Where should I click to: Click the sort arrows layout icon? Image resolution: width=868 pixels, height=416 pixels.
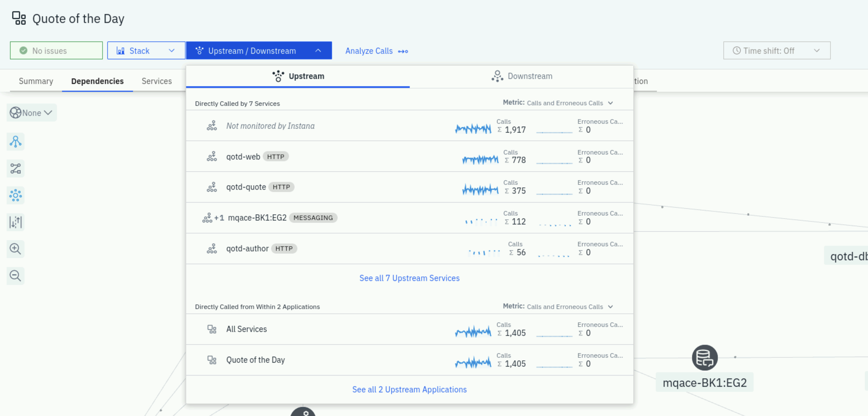(x=16, y=222)
